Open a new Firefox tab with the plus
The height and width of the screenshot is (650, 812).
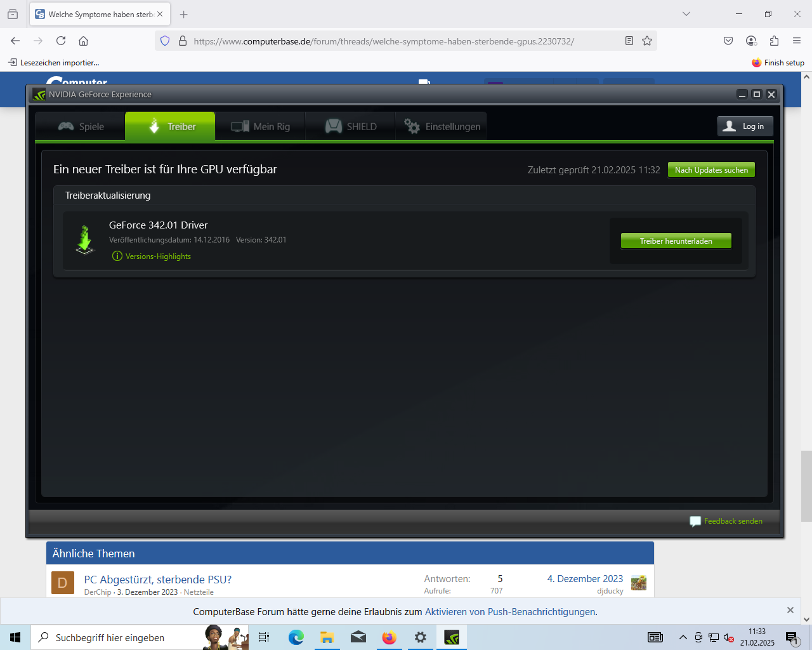[184, 14]
